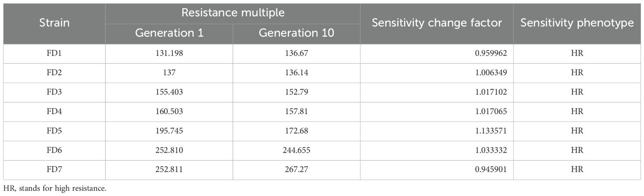Screen dimensions: 644x196
Task: Select the cell containing 136.14
Action: [296, 73]
